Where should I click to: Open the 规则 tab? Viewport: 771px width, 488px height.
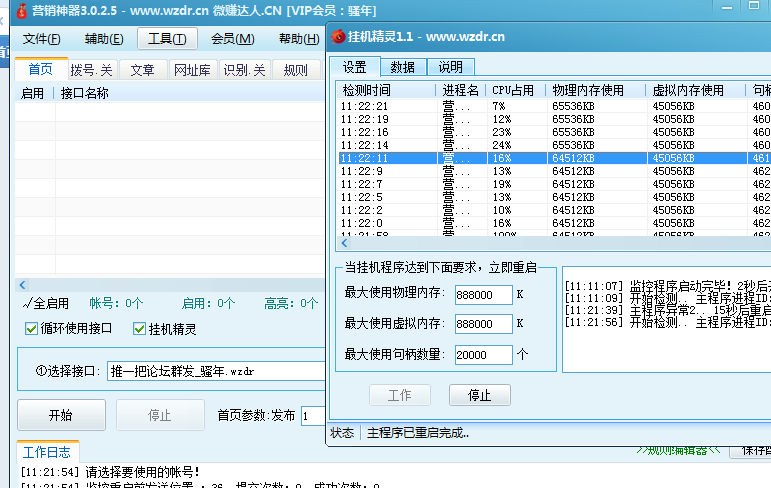coord(296,70)
